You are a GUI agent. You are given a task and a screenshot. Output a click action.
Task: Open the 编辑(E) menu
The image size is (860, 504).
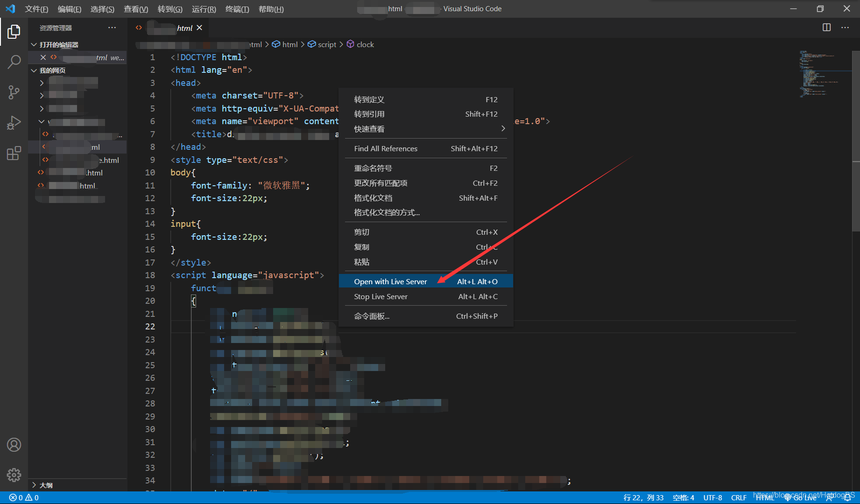coord(70,9)
